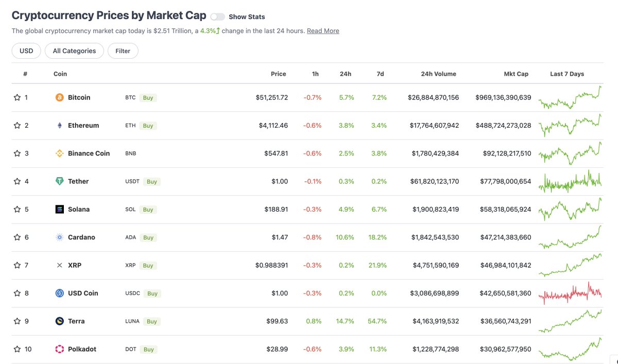Toggle the Show Stats switch
Viewport: 618px width, 364px height.
click(x=217, y=17)
